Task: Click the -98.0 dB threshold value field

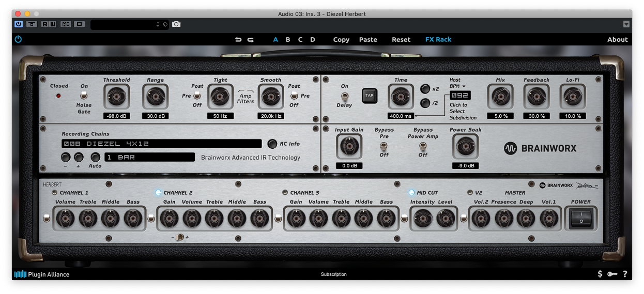Action: click(x=116, y=116)
